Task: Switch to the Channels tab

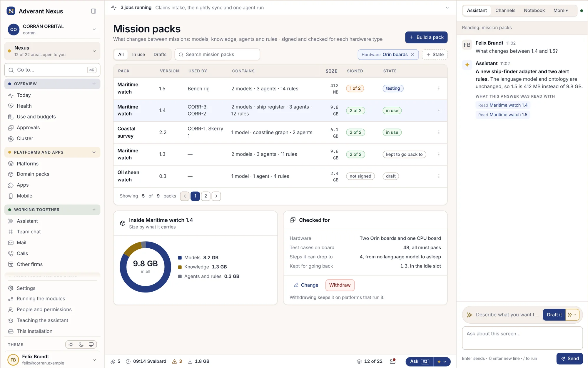Action: point(505,11)
